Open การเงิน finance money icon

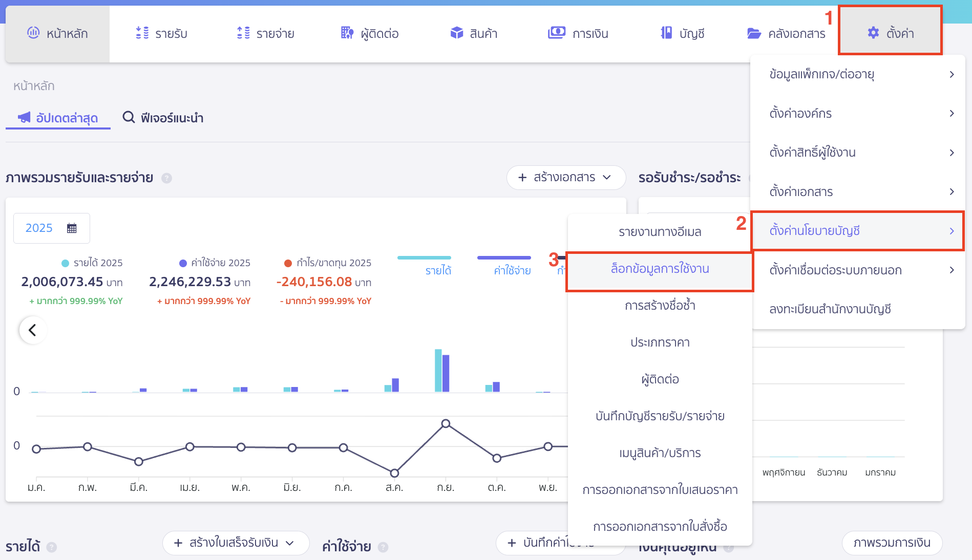pos(557,33)
